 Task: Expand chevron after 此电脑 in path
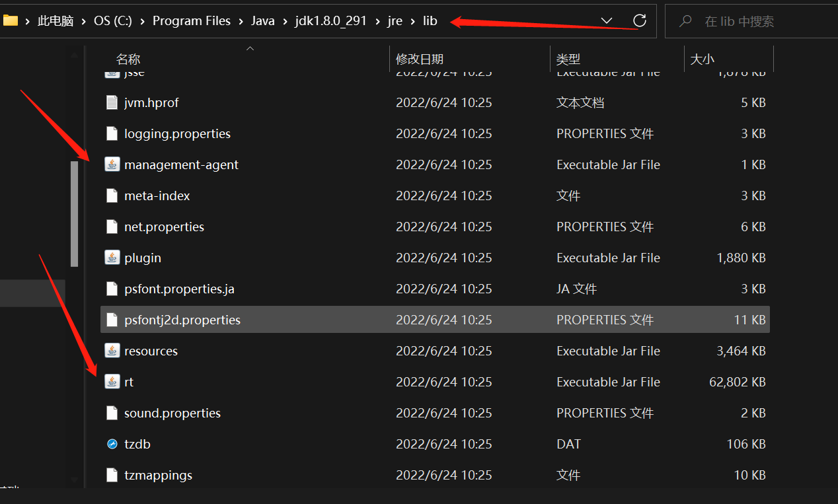[x=85, y=21]
